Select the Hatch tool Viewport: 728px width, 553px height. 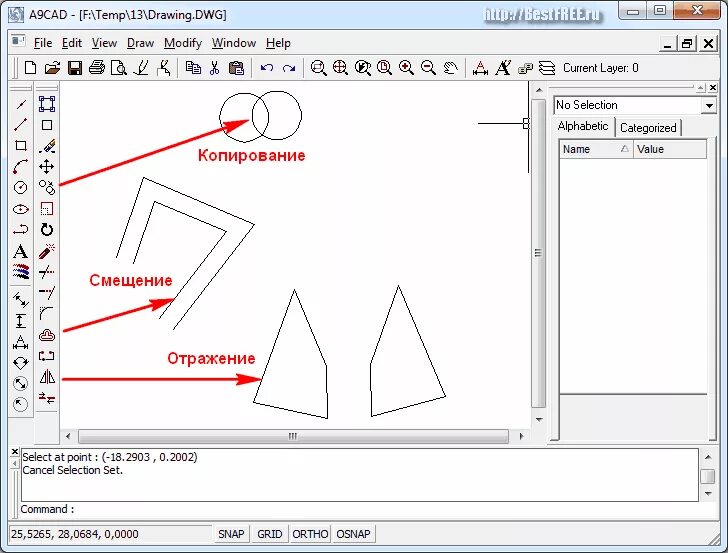20,271
